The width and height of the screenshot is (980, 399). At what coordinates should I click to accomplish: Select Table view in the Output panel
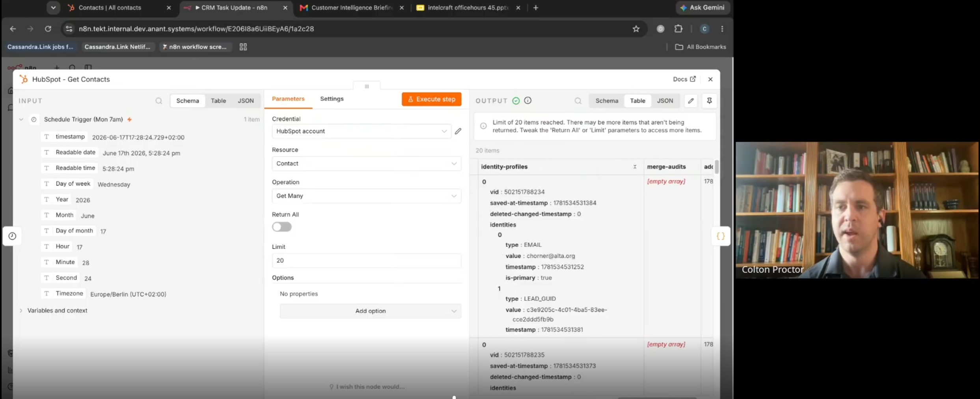click(x=637, y=101)
